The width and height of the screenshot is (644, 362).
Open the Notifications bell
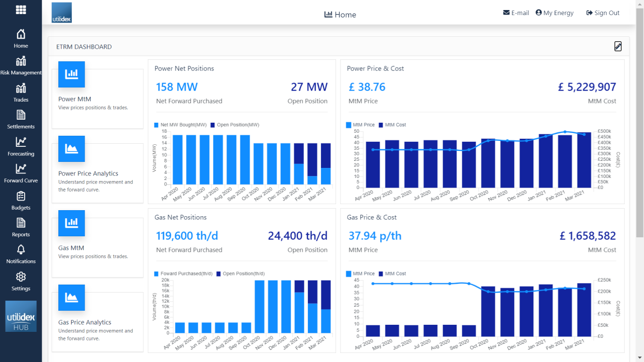tap(21, 254)
